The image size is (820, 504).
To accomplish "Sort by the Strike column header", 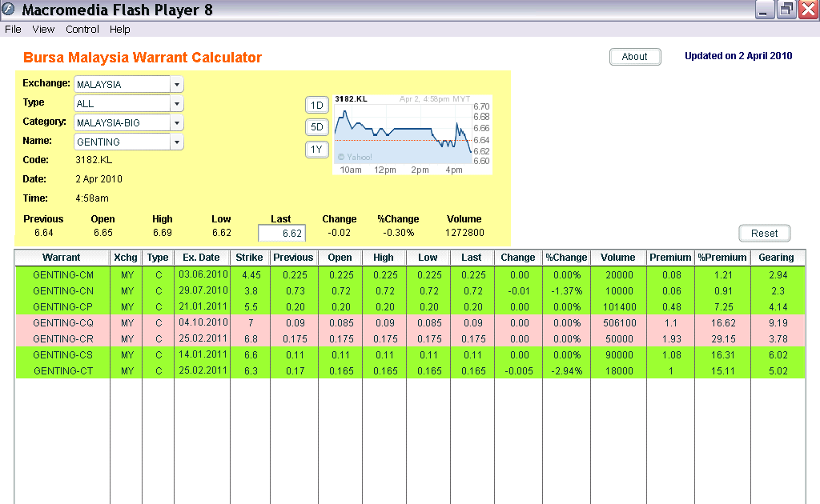I will pos(250,258).
